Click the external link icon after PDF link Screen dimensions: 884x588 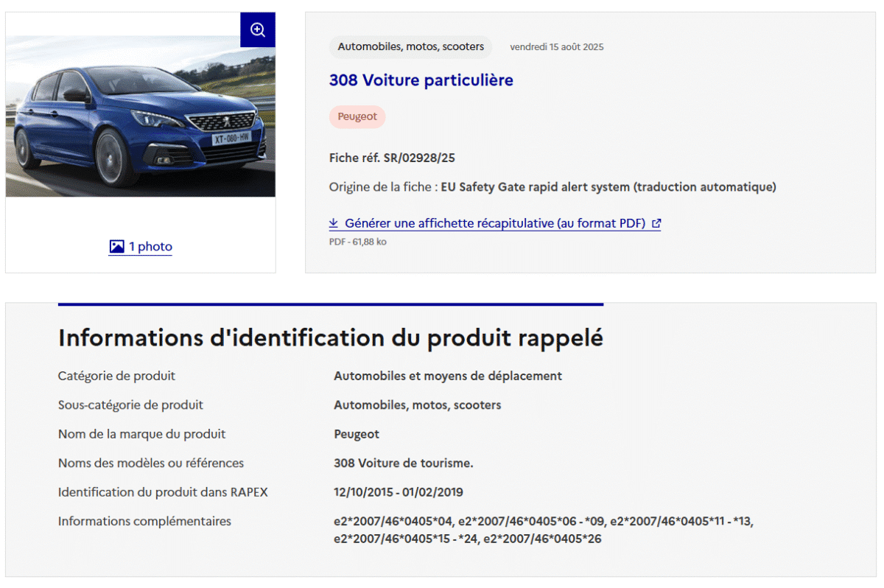pos(656,223)
